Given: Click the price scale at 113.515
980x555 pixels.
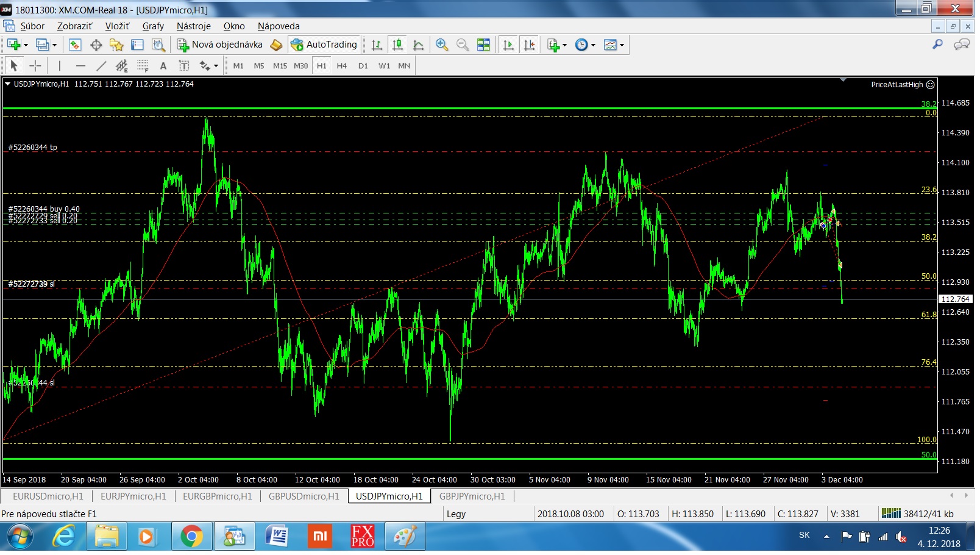Looking at the screenshot, I should click(955, 223).
